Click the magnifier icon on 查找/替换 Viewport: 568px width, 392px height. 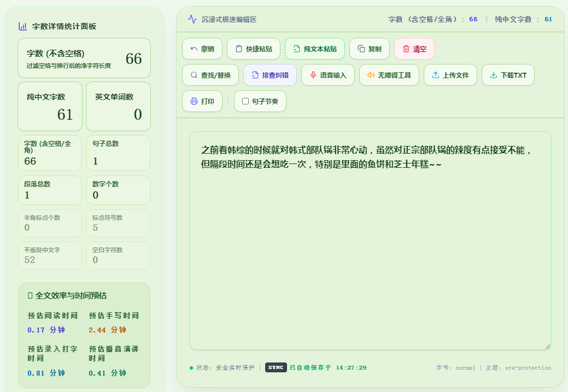[x=194, y=75]
